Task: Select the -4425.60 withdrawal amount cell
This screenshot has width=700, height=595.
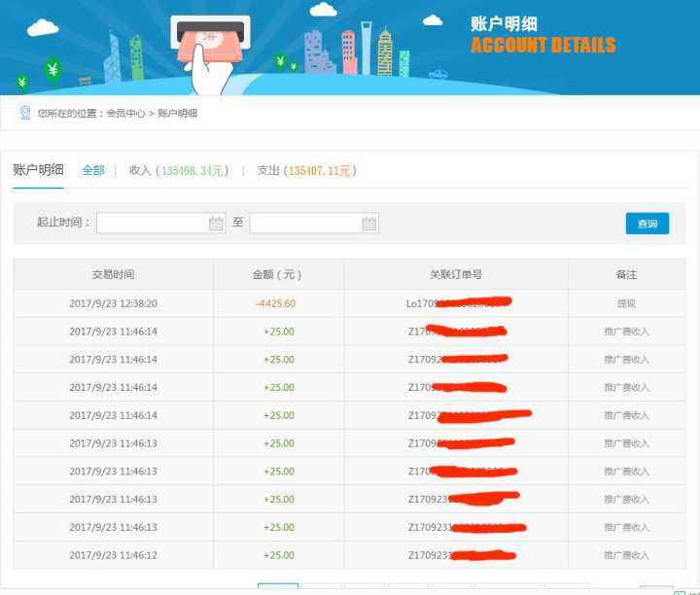Action: click(276, 303)
